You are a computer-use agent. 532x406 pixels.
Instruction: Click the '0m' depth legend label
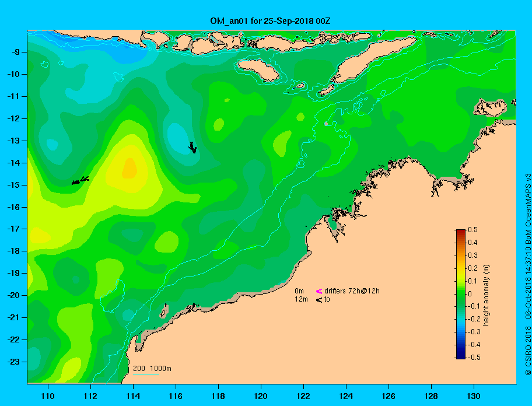pyautogui.click(x=299, y=291)
